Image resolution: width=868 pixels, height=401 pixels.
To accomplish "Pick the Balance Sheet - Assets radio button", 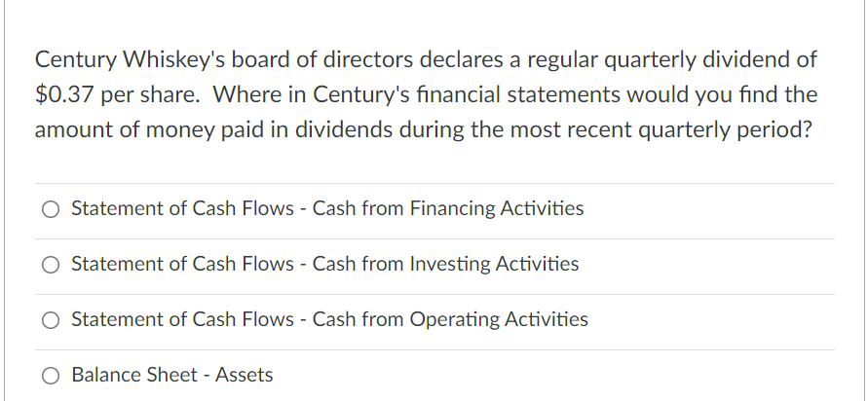I will click(x=51, y=376).
